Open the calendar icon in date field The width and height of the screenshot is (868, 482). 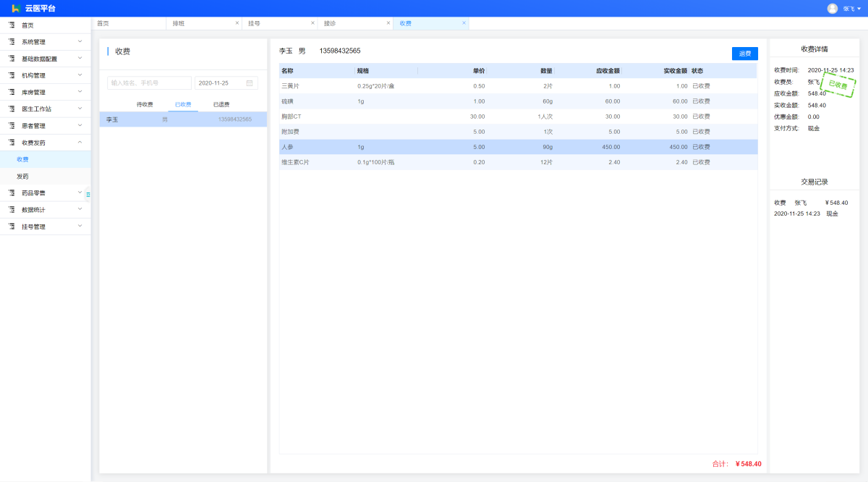coord(250,83)
